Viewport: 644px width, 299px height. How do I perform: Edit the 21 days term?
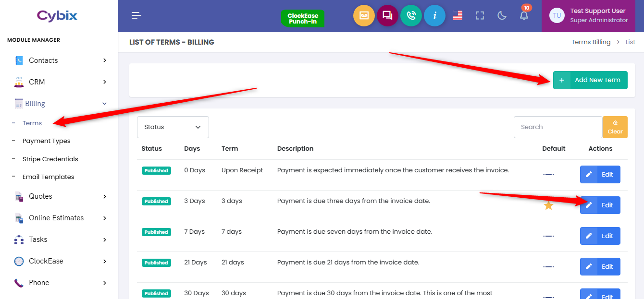click(x=600, y=267)
